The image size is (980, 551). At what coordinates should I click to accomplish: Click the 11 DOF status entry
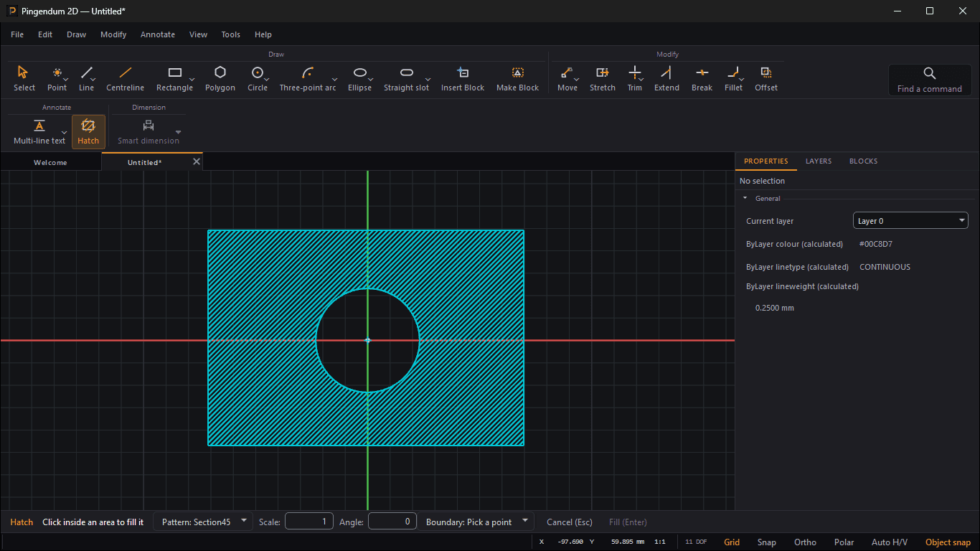click(x=696, y=542)
